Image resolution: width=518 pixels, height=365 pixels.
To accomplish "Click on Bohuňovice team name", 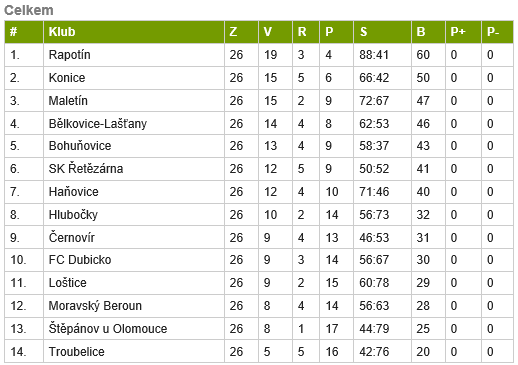I will (x=80, y=146).
